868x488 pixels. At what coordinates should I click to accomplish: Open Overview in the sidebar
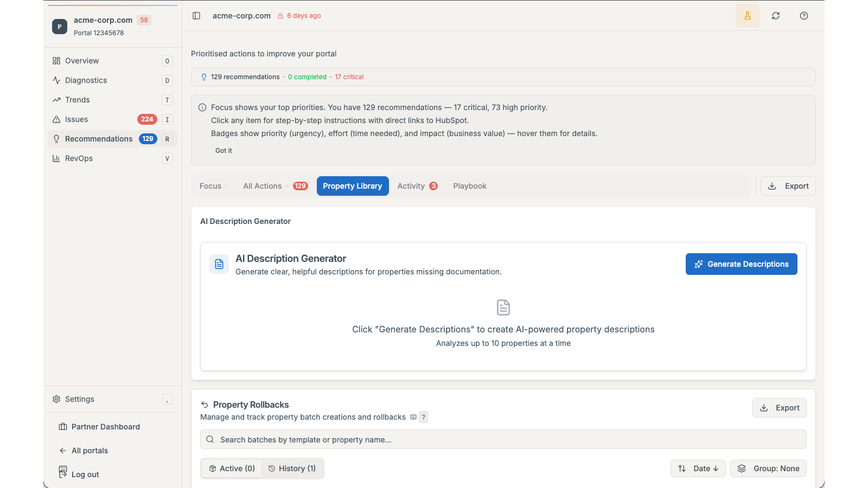point(112,61)
